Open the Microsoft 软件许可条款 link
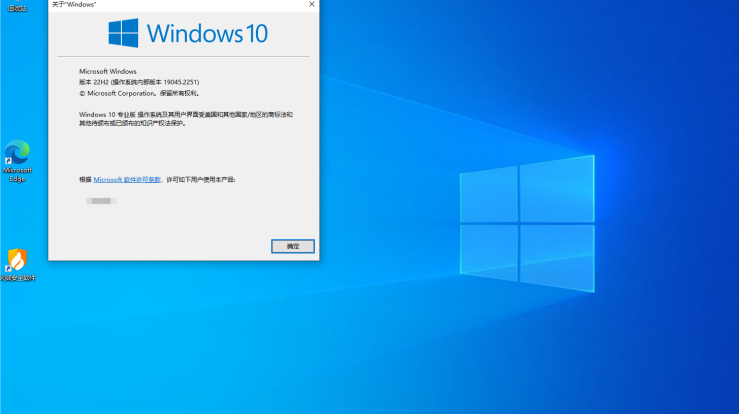This screenshot has height=414, width=739. coord(127,180)
